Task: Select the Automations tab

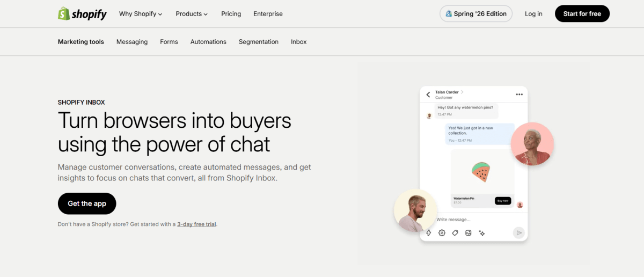Action: tap(208, 42)
